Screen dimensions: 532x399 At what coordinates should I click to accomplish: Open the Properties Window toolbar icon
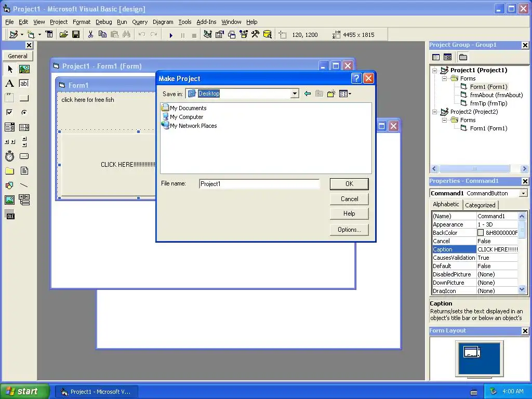click(220, 34)
